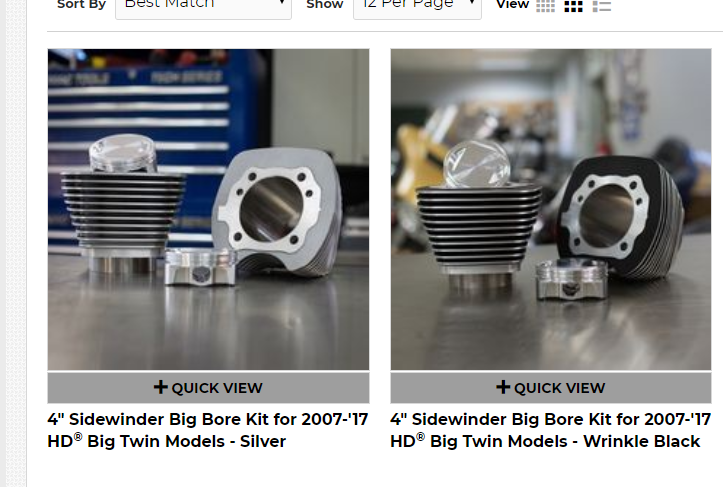
Task: Click the plus icon under Silver kit
Action: pos(160,387)
